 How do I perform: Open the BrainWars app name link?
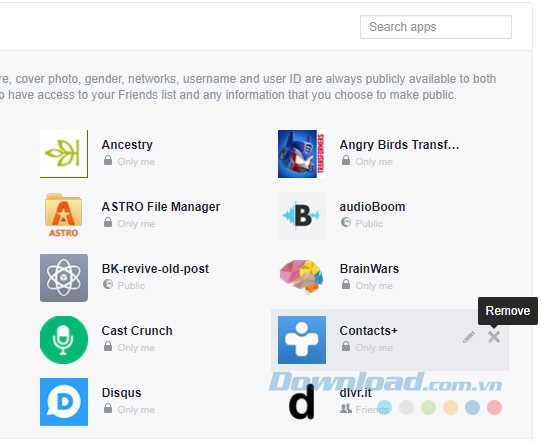(x=369, y=269)
